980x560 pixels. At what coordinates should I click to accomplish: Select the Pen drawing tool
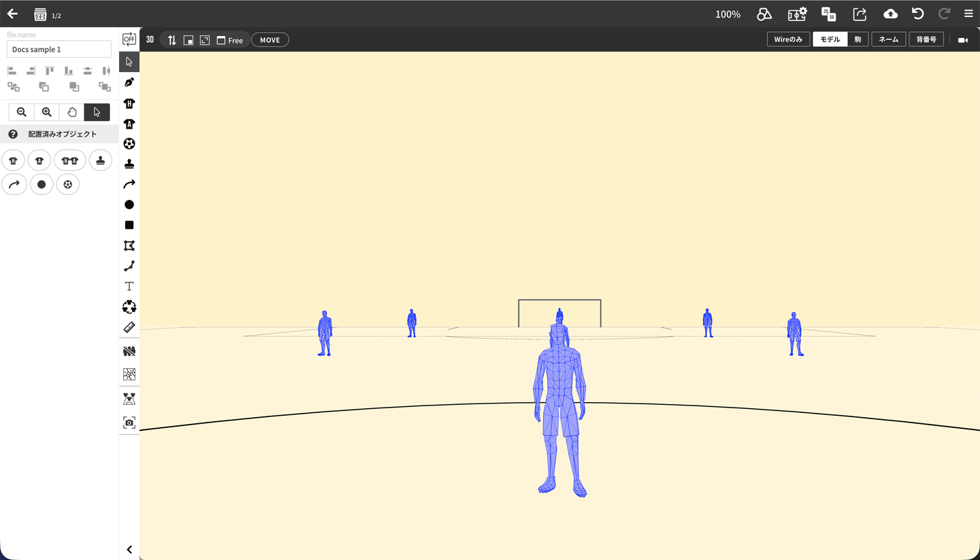tap(129, 82)
